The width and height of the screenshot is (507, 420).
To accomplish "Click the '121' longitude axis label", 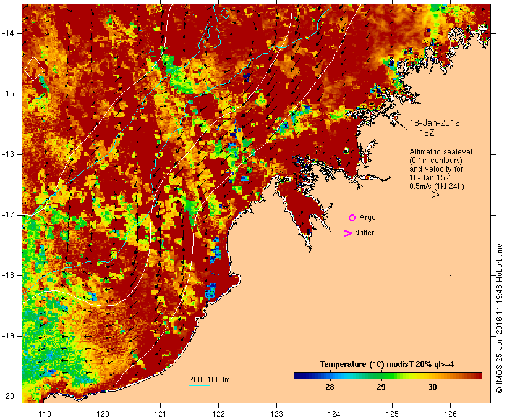I will coord(160,414).
